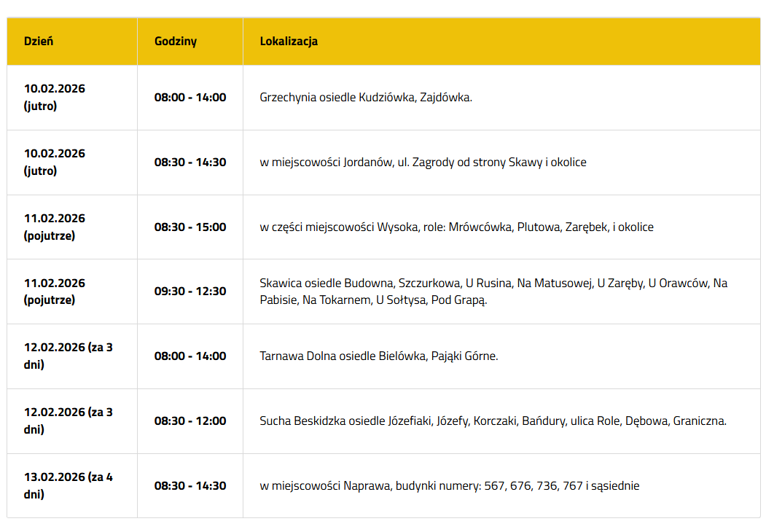Click the Dzień column header
Image resolution: width=766 pixels, height=532 pixels.
[x=39, y=42]
